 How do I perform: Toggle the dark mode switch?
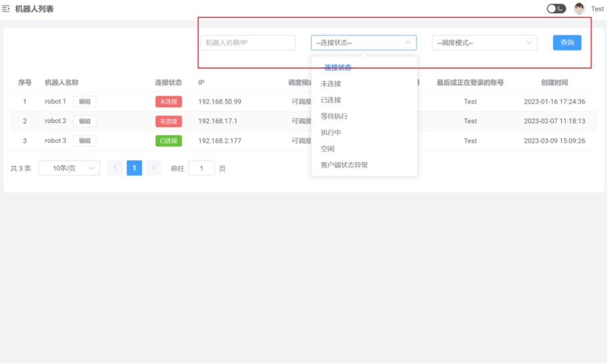click(x=556, y=9)
